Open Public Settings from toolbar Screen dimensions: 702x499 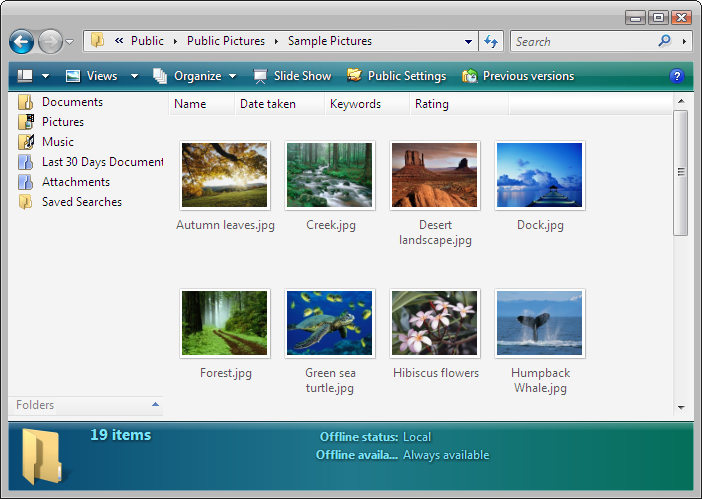[397, 76]
